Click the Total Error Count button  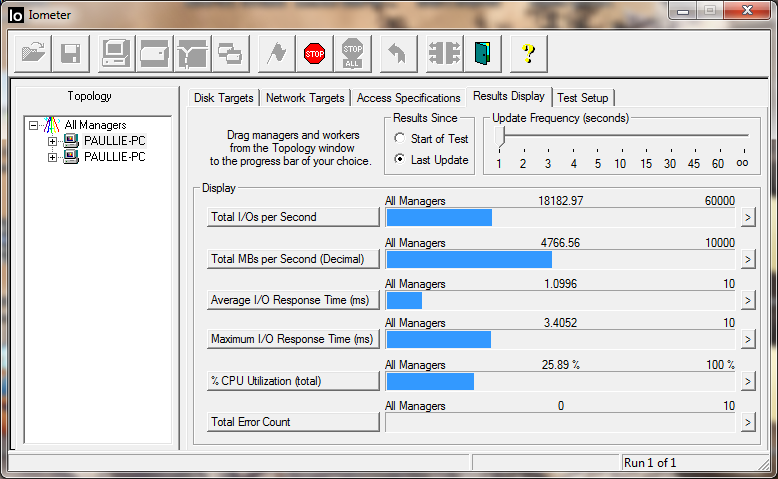293,422
